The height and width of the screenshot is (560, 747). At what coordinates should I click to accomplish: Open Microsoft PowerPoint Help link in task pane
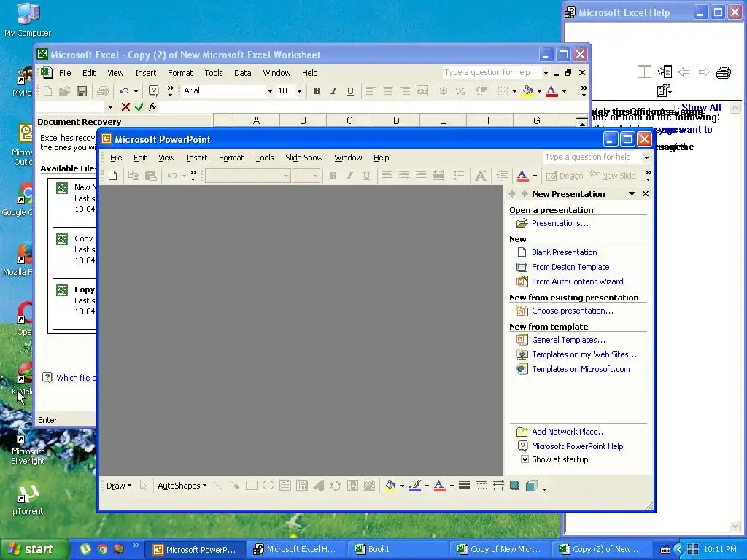click(578, 446)
